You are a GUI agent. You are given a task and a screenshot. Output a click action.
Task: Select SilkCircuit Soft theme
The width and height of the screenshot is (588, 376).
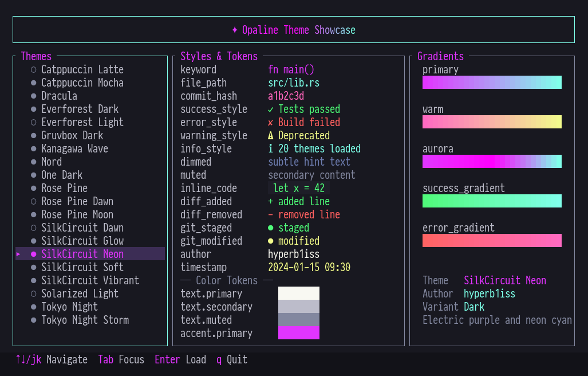90,267
